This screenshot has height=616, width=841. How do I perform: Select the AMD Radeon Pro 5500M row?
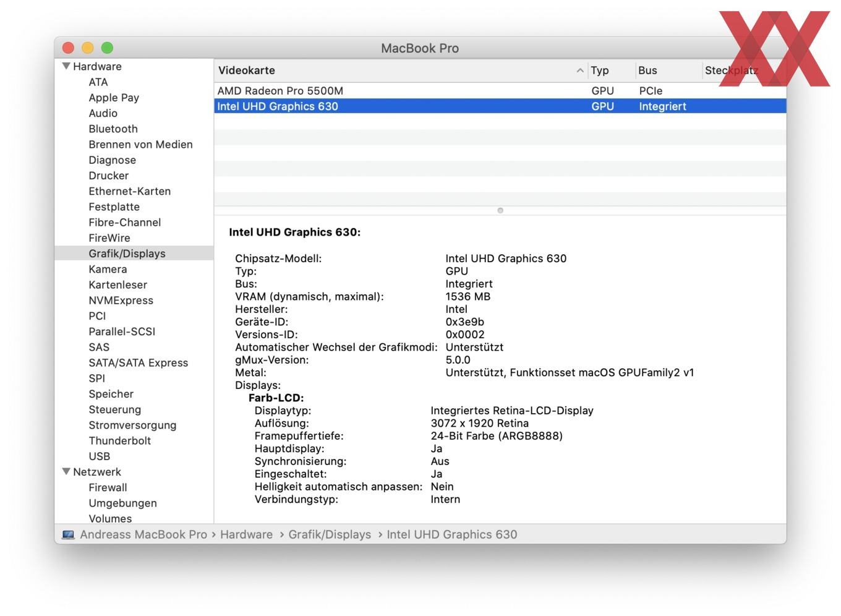click(500, 91)
